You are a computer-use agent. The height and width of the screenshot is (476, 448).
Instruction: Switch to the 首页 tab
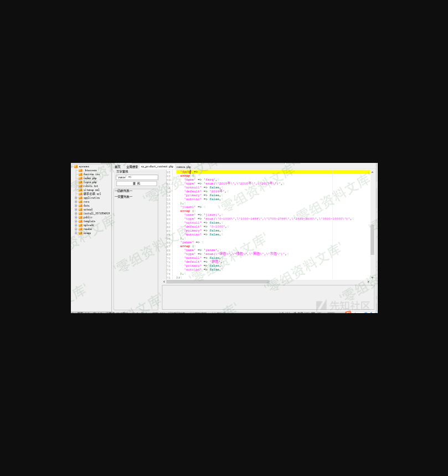click(x=117, y=167)
